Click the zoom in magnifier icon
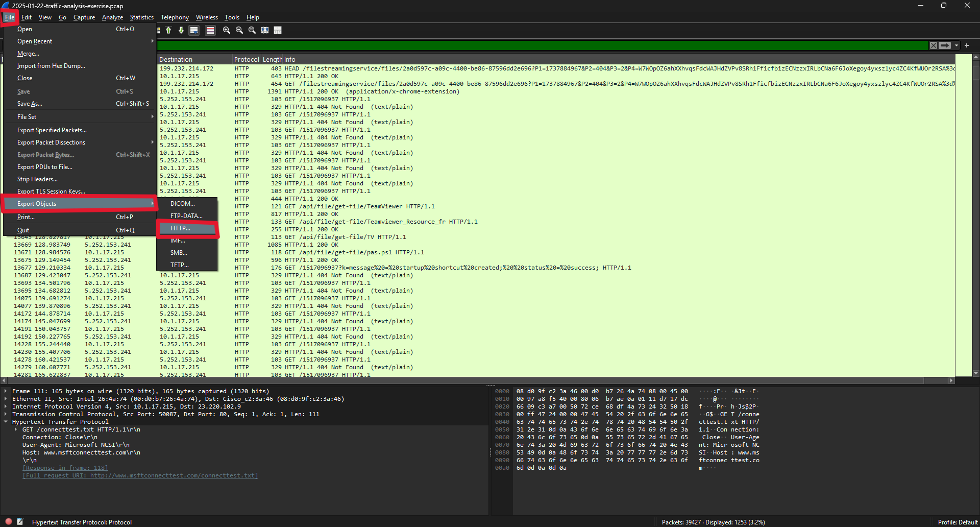The width and height of the screenshot is (980, 527). (x=227, y=31)
